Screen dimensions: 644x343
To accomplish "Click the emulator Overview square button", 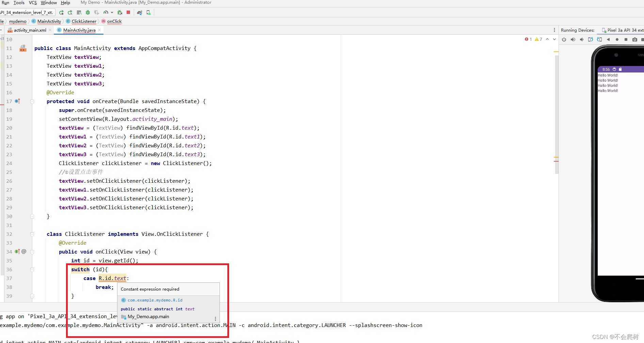I will click(626, 39).
